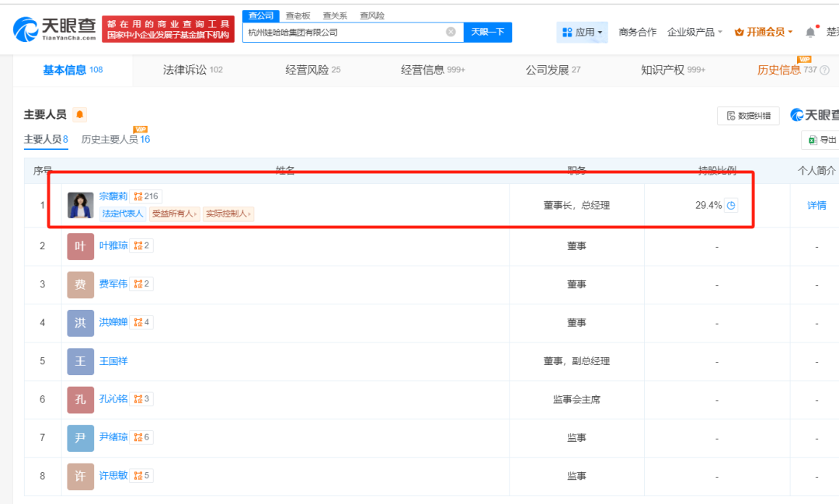Open the 王国祥 name link

click(113, 361)
